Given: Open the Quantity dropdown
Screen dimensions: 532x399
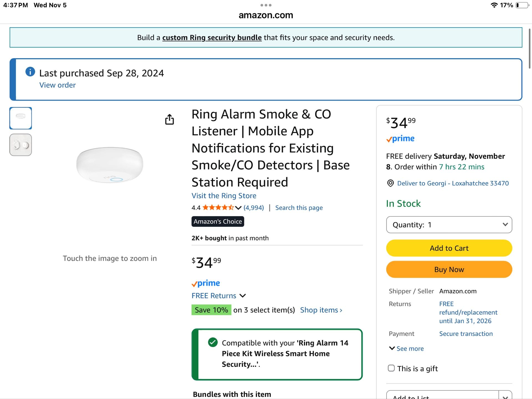Looking at the screenshot, I should pyautogui.click(x=449, y=225).
